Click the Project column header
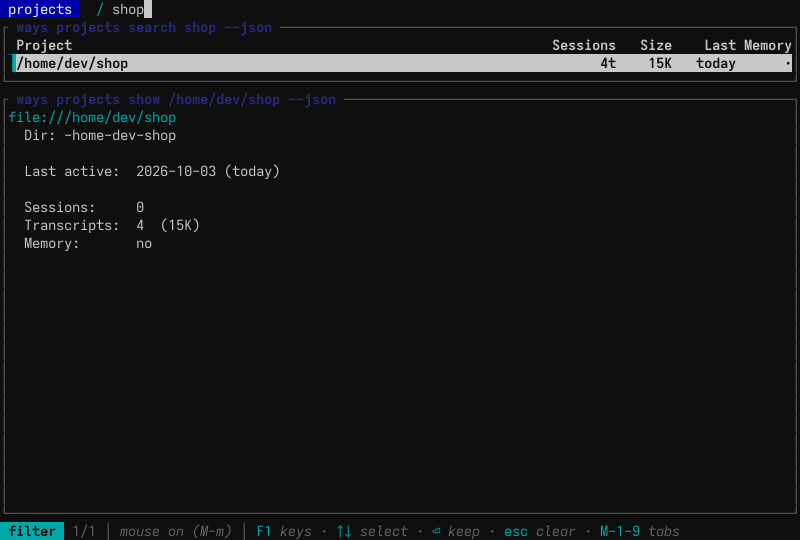The width and height of the screenshot is (800, 540). coord(44,45)
